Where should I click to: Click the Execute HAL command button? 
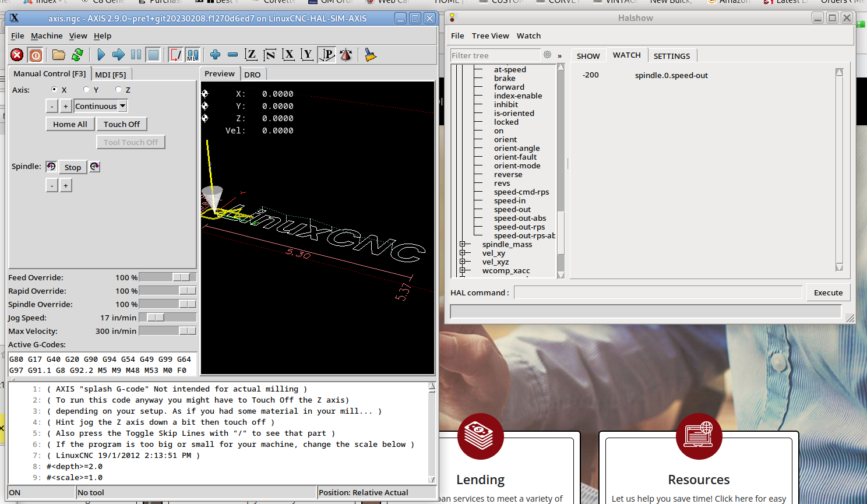828,293
